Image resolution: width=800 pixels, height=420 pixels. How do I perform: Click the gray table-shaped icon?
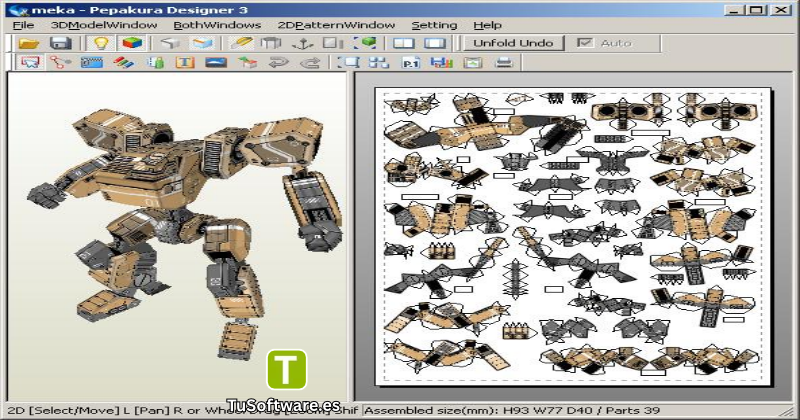271,43
